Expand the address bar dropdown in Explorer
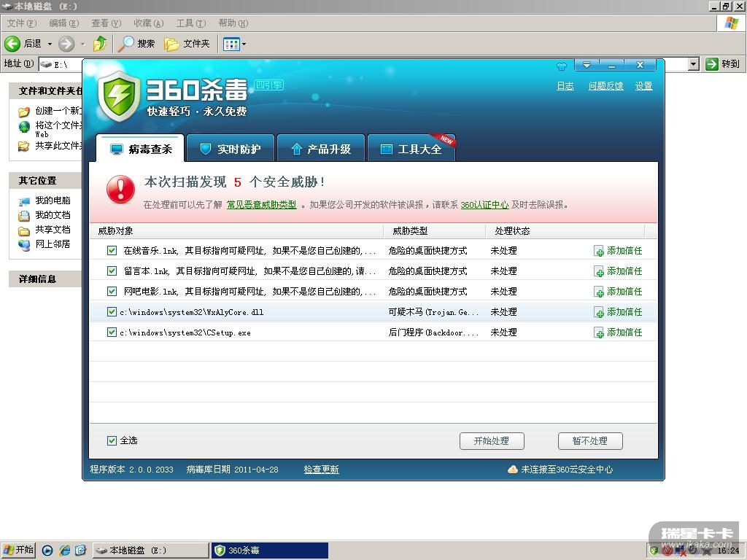The width and height of the screenshot is (747, 560). [694, 64]
